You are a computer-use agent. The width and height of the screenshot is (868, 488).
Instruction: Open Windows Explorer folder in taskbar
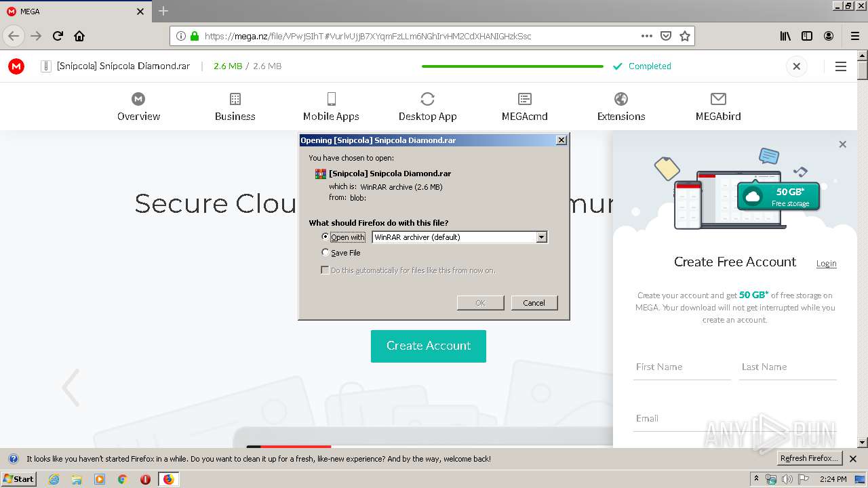[77, 479]
